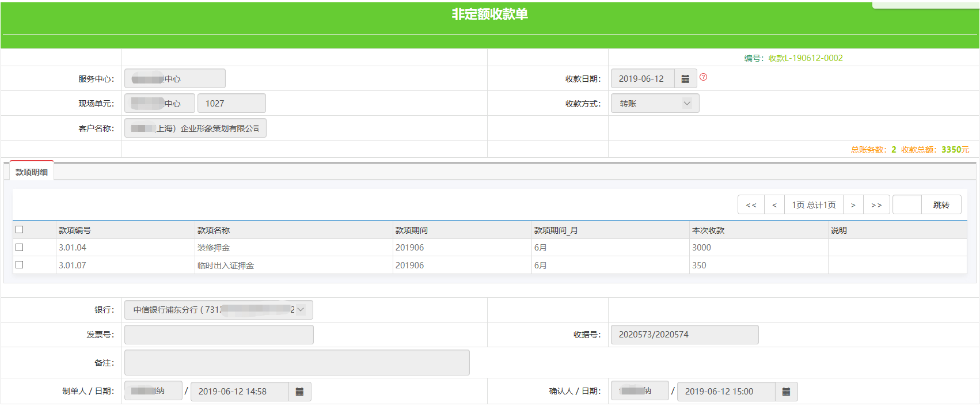Toggle the select-all checkbox in table header
The width and height of the screenshot is (980, 406).
[x=20, y=230]
